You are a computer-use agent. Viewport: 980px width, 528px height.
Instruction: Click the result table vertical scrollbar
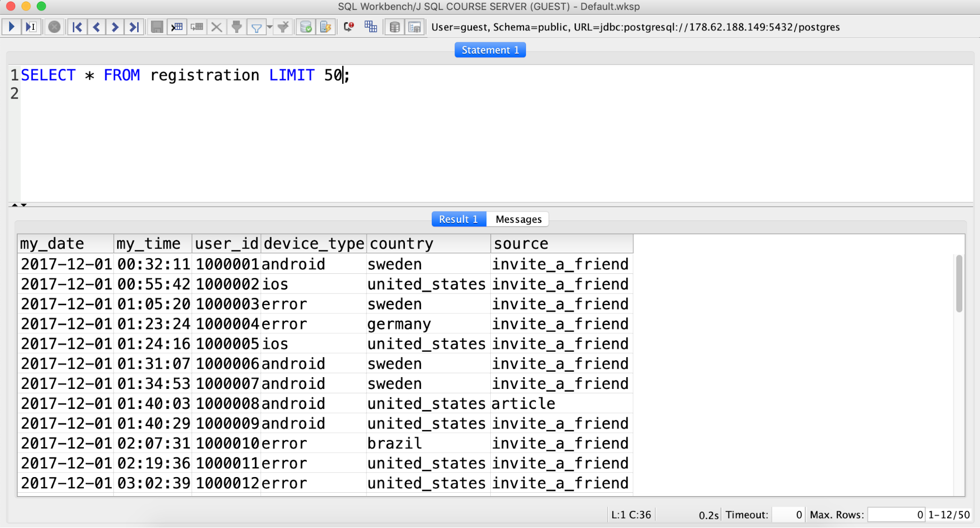[959, 283]
